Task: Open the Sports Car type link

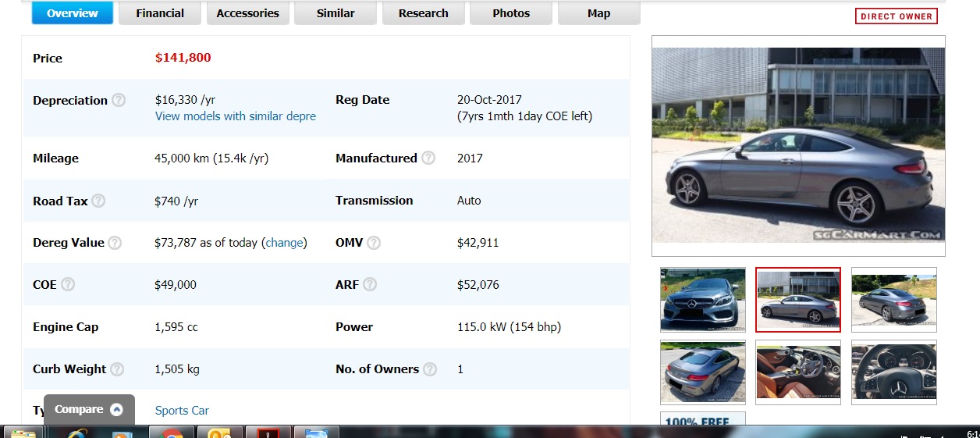Action: tap(182, 411)
